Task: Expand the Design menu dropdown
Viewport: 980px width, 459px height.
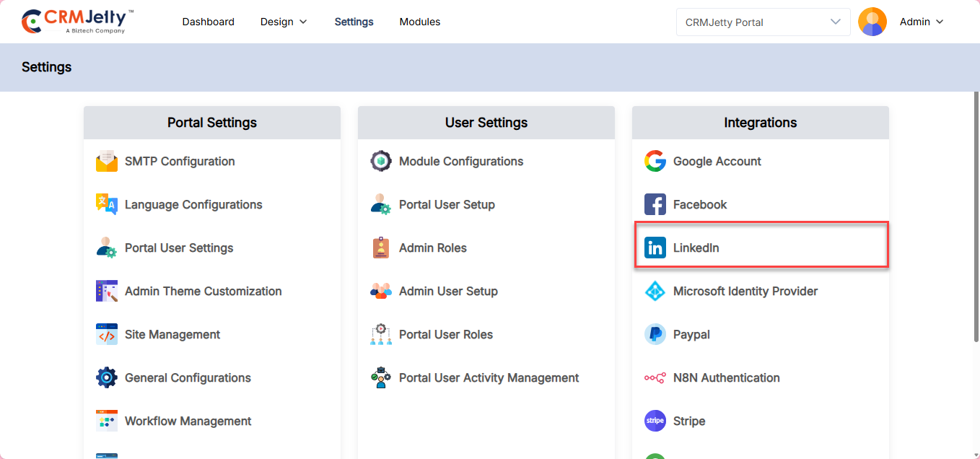Action: tap(284, 22)
